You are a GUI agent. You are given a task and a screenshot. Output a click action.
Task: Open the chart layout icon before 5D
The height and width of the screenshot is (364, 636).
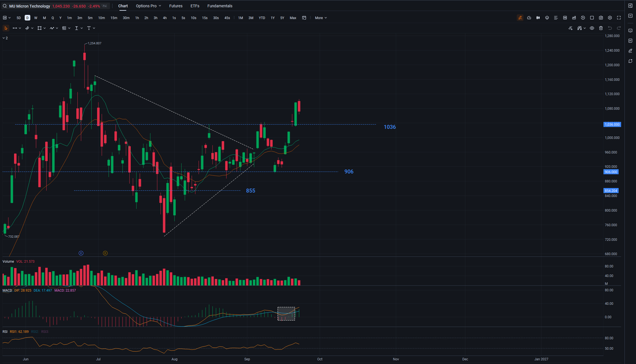(5, 17)
